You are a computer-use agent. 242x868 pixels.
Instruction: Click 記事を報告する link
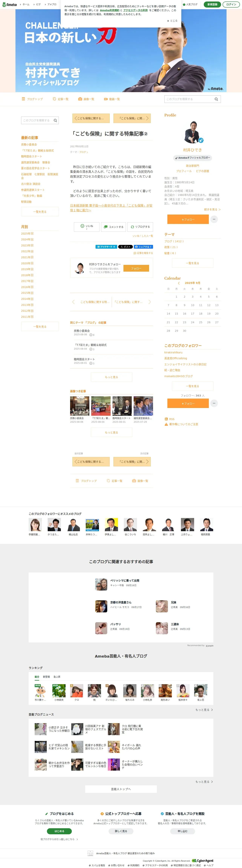143,253
